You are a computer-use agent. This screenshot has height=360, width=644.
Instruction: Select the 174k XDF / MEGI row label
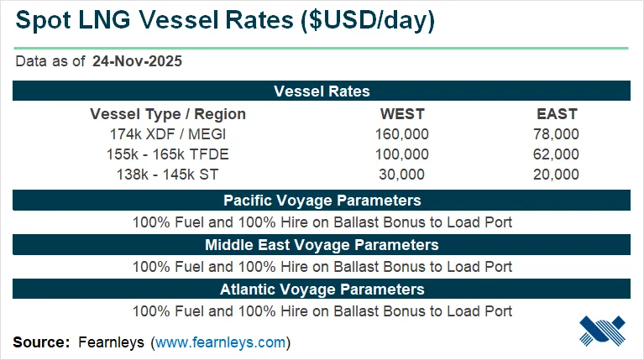tap(168, 134)
